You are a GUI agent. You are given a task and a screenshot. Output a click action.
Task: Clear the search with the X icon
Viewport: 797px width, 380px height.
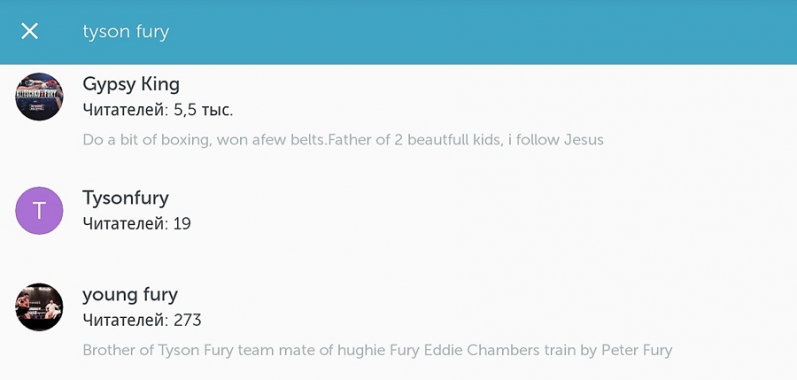coord(29,31)
